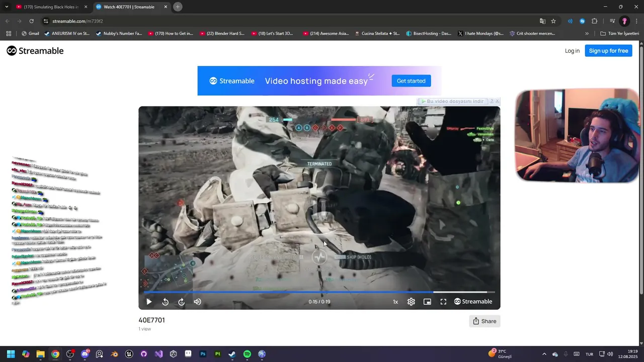The height and width of the screenshot is (362, 644).
Task: Skip forward in the video
Action: click(x=181, y=302)
